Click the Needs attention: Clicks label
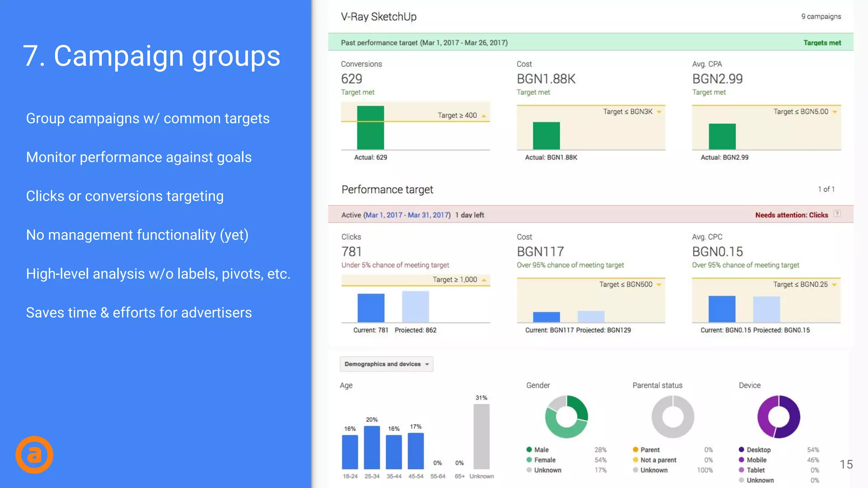This screenshot has width=868, height=488. click(x=791, y=215)
